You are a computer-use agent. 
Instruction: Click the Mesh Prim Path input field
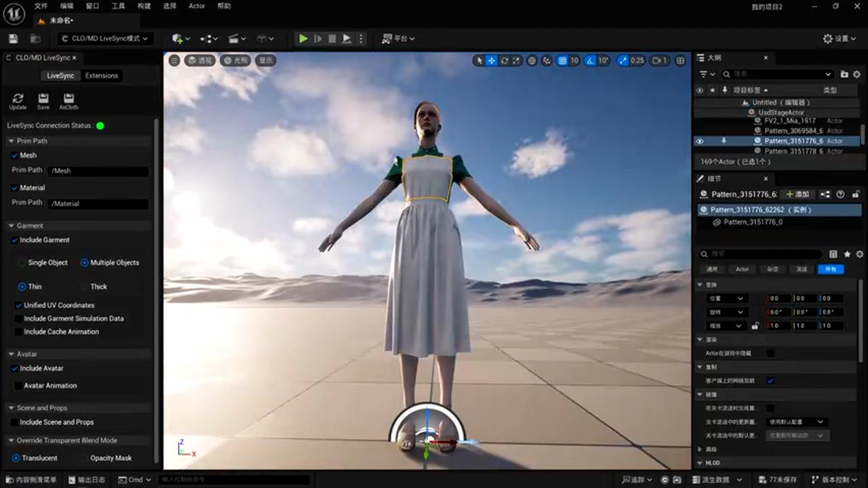99,171
